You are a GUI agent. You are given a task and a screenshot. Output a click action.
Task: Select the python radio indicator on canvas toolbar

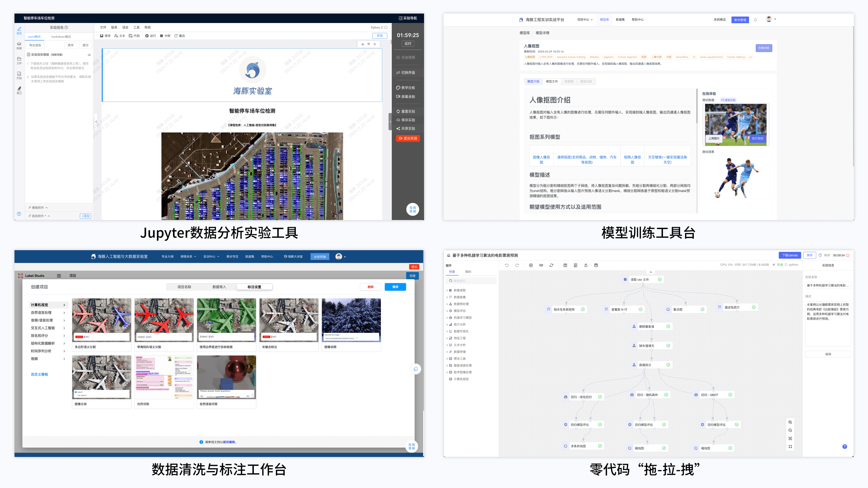tap(786, 265)
